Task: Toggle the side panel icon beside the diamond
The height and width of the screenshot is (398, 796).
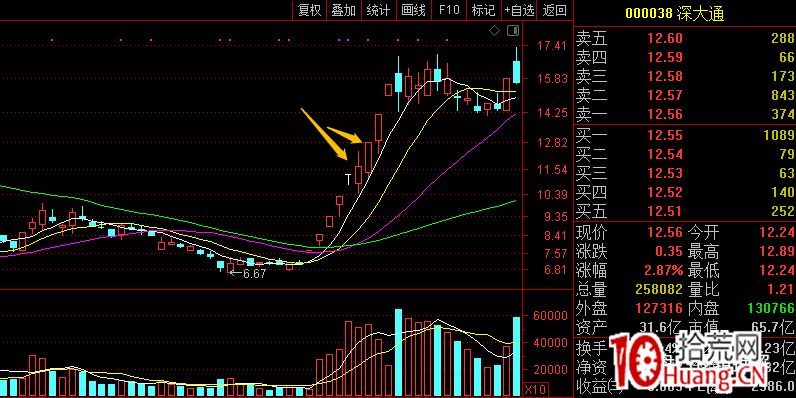Action: click(513, 31)
